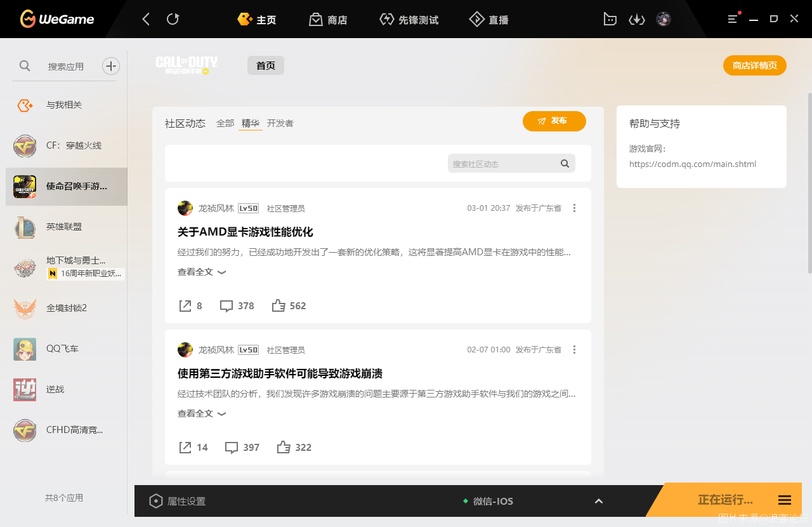Open the post 使用第三方游戏助手软件可能导致游戏崩溃
This screenshot has height=527, width=812.
point(280,373)
